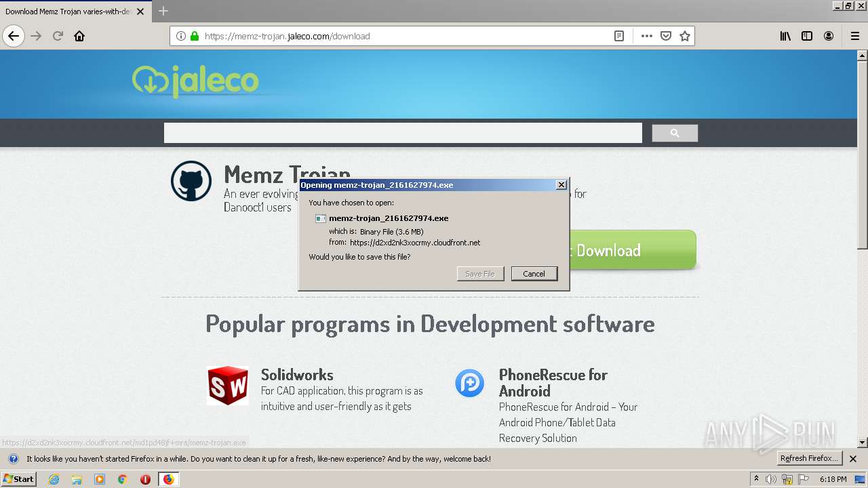
Task: Cancel the file opening dialog
Action: (x=534, y=274)
